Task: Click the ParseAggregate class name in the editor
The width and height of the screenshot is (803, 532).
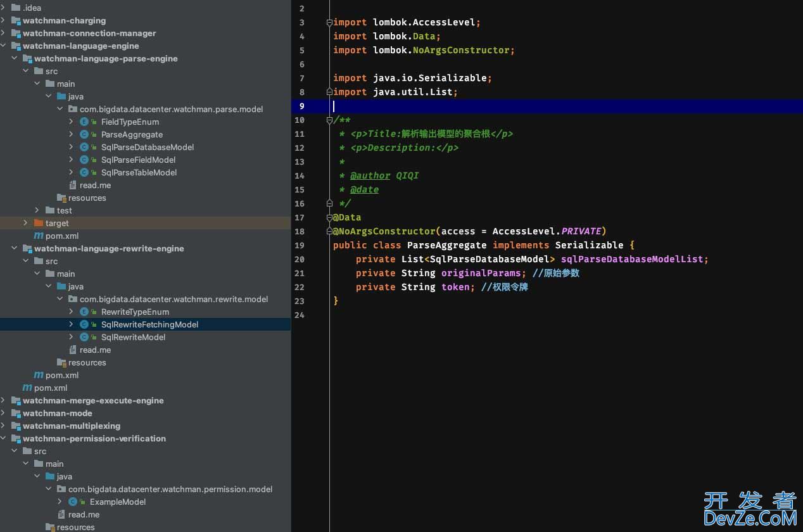Action: coord(447,245)
